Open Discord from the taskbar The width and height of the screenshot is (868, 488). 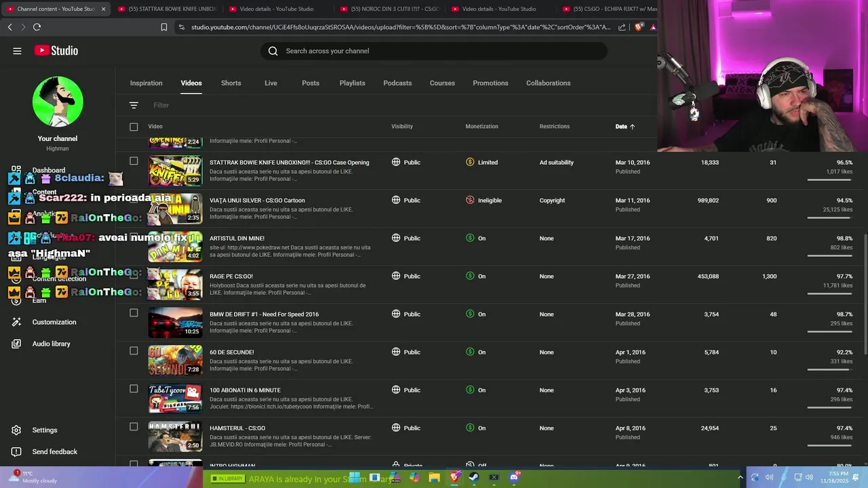click(x=514, y=477)
